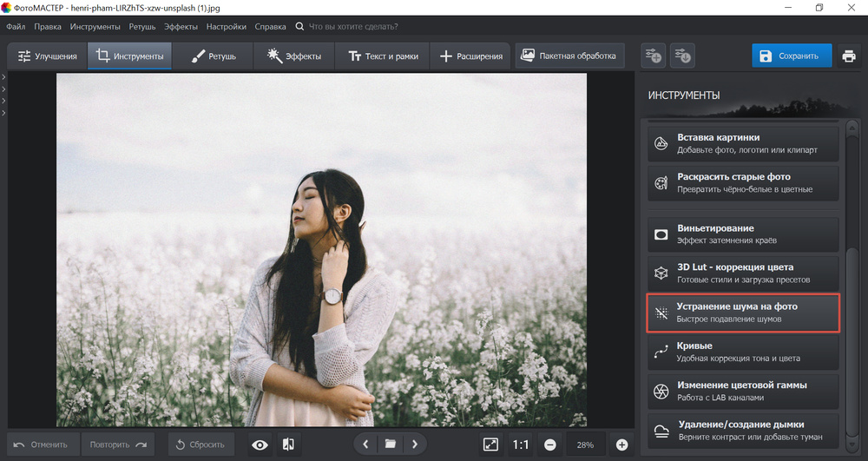This screenshot has width=868, height=461.
Task: Go to the previous photo arrow
Action: [x=365, y=445]
